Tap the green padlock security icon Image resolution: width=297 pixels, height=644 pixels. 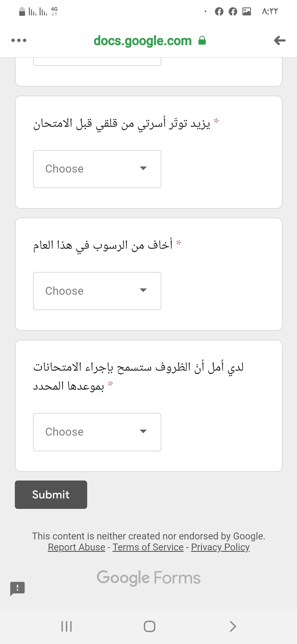tap(202, 40)
